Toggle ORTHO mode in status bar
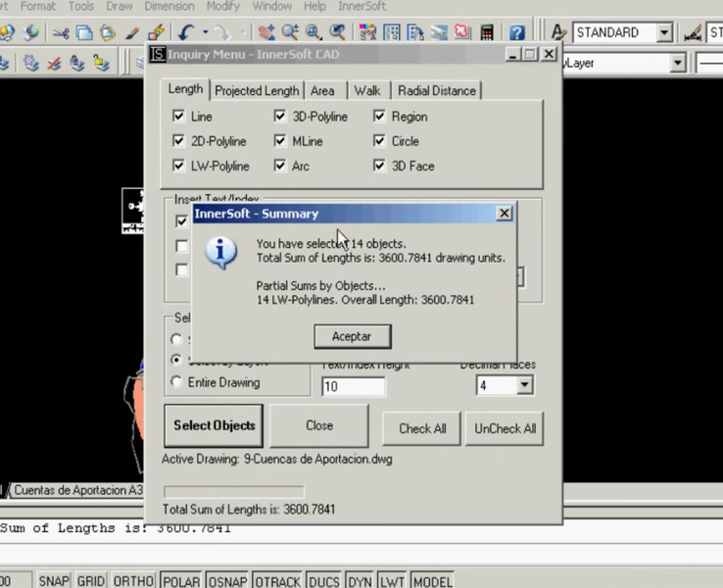723x588 pixels. (133, 580)
